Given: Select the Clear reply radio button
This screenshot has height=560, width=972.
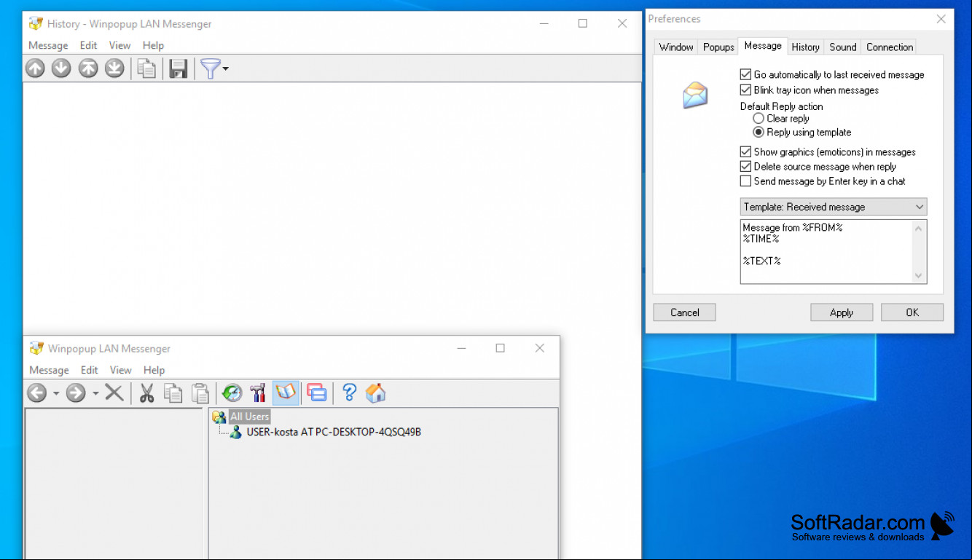Looking at the screenshot, I should point(759,118).
